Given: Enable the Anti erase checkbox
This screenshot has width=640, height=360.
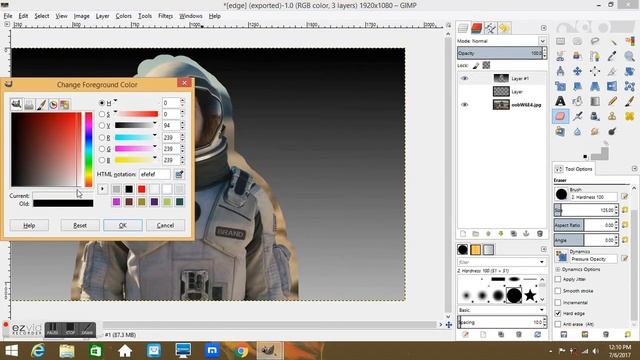Looking at the screenshot, I should tap(558, 324).
